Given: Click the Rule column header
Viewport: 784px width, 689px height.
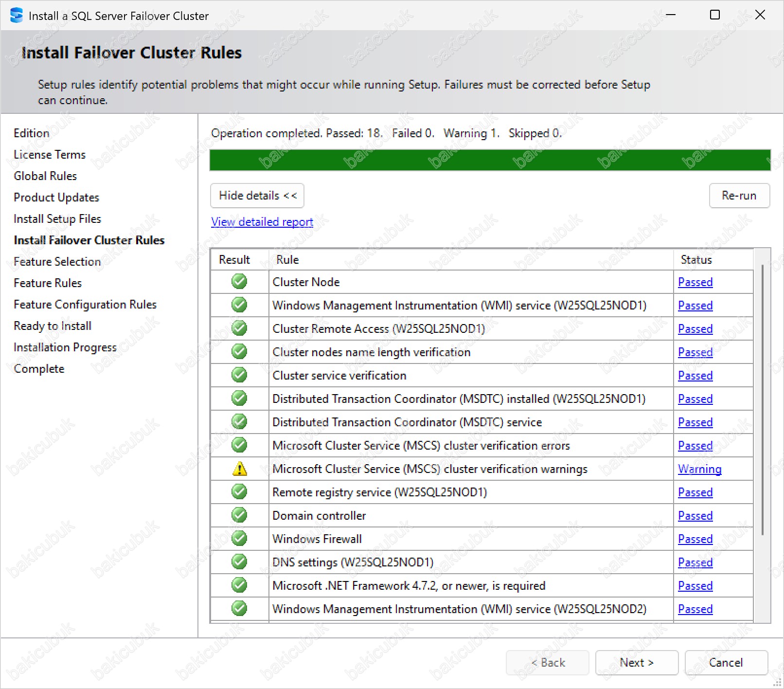Looking at the screenshot, I should pos(287,260).
